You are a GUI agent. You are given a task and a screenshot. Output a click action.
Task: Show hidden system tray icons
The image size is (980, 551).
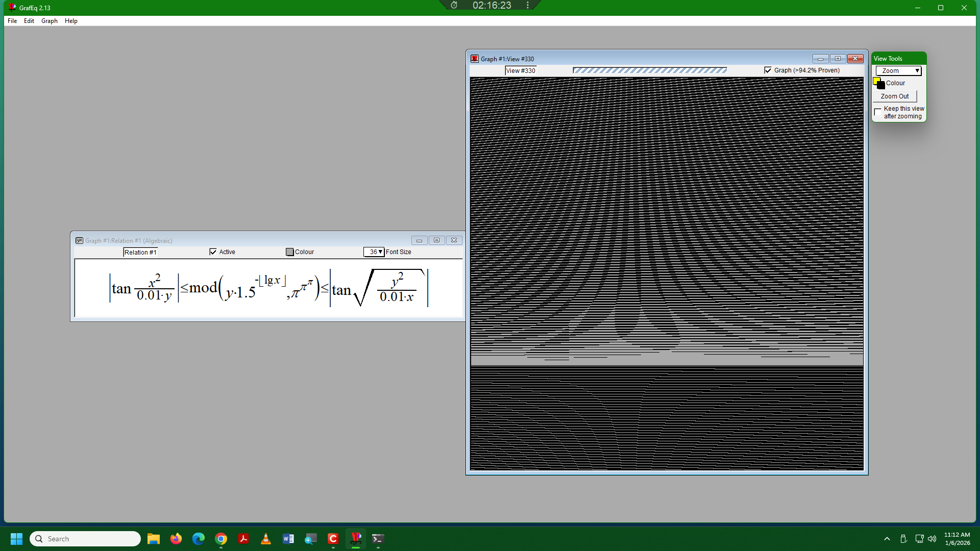tap(887, 539)
